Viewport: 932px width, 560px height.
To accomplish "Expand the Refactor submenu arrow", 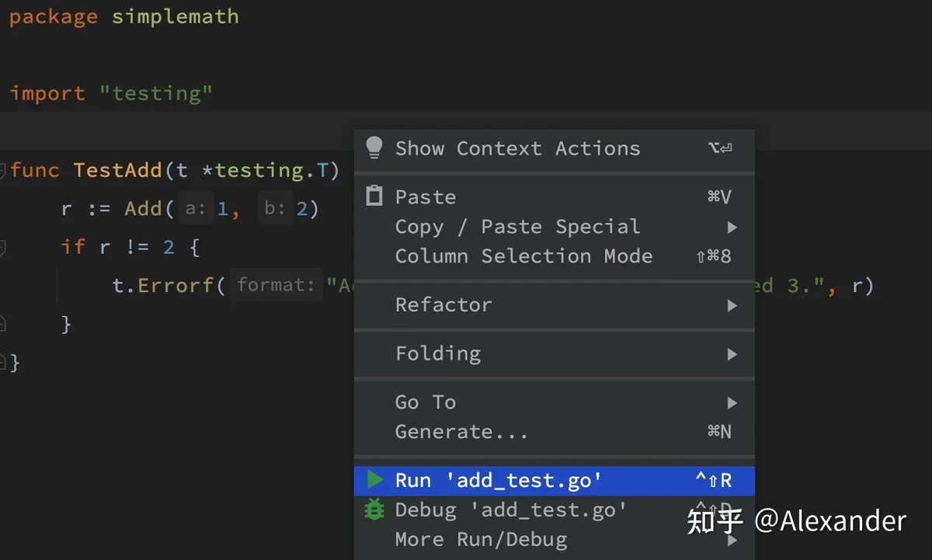I will (732, 305).
